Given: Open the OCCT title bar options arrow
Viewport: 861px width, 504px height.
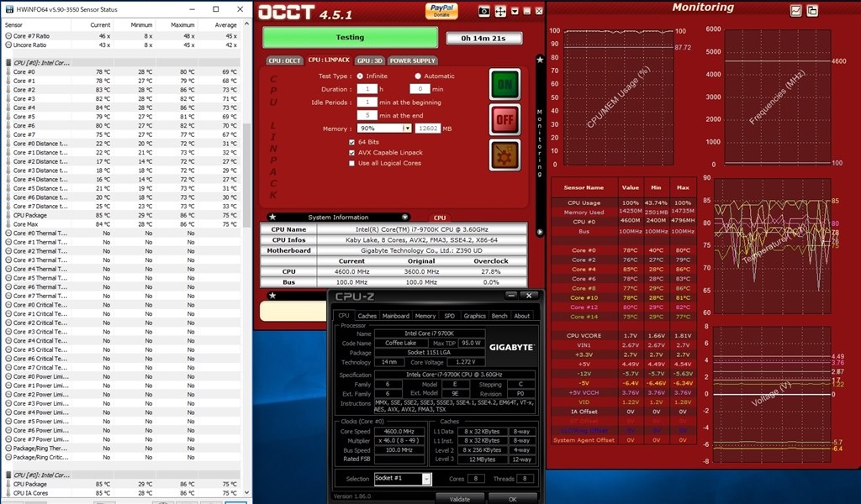Looking at the screenshot, I should click(x=515, y=12).
